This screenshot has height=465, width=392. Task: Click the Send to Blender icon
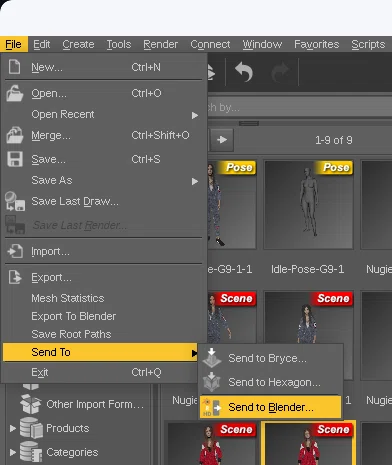[x=212, y=407]
